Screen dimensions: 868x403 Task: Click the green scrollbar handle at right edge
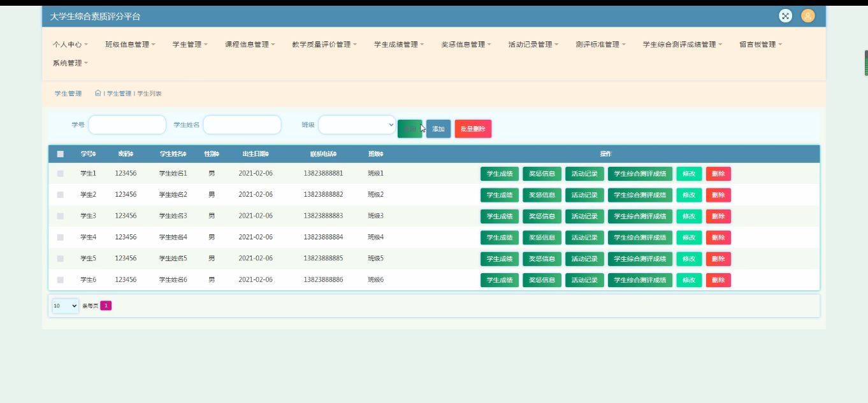[866, 64]
